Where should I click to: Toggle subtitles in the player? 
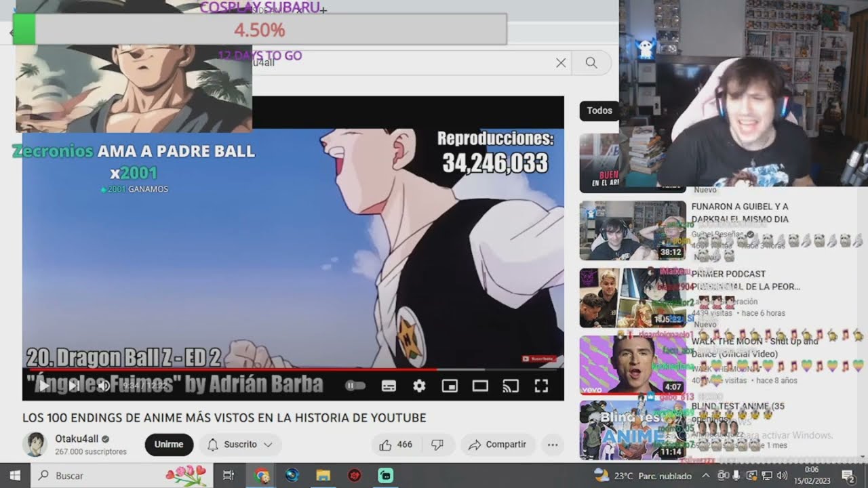pos(389,386)
